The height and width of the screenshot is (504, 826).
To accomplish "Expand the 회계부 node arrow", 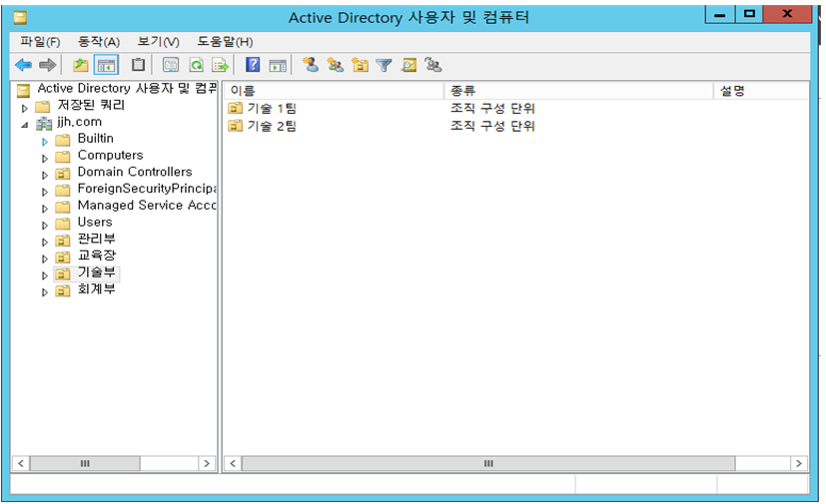I will [x=45, y=291].
